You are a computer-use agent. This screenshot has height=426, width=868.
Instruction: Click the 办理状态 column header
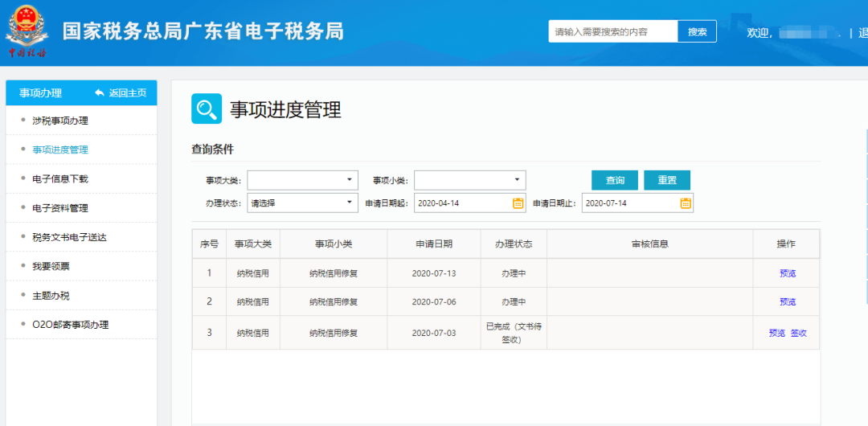(x=514, y=244)
